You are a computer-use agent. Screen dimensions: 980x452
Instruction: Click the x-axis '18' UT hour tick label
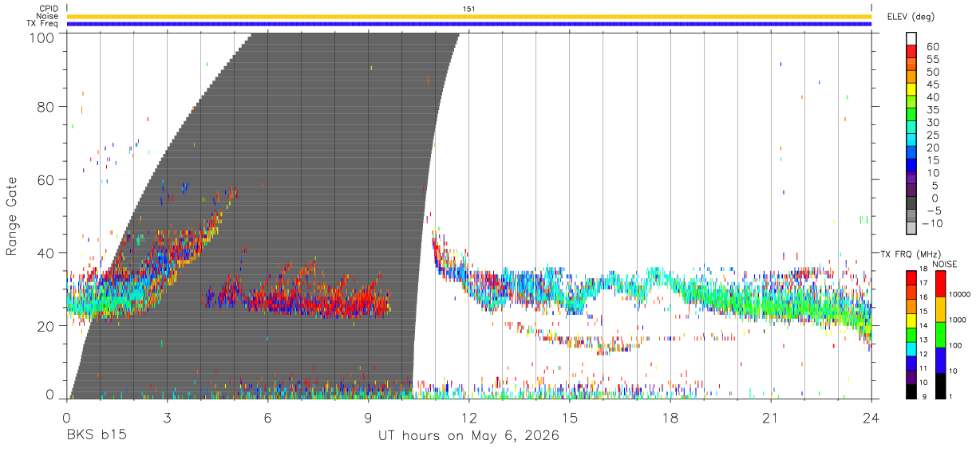coord(670,418)
